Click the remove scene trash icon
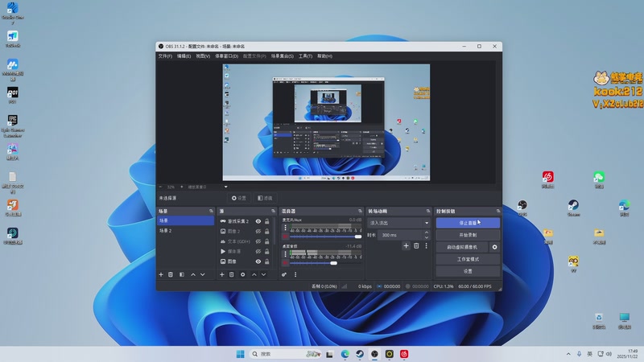644x362 pixels. (171, 274)
